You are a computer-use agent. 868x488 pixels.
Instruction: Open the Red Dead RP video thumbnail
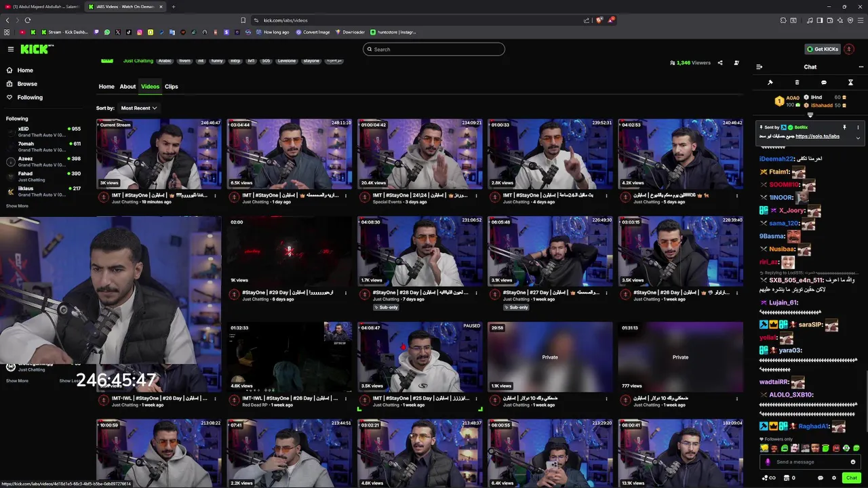pos(290,357)
